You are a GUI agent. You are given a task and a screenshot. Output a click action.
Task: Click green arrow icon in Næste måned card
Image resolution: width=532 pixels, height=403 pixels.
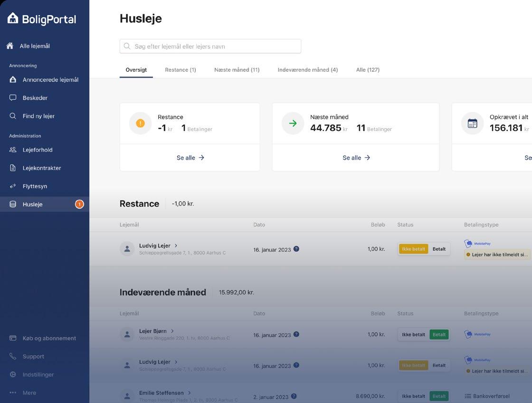click(293, 123)
